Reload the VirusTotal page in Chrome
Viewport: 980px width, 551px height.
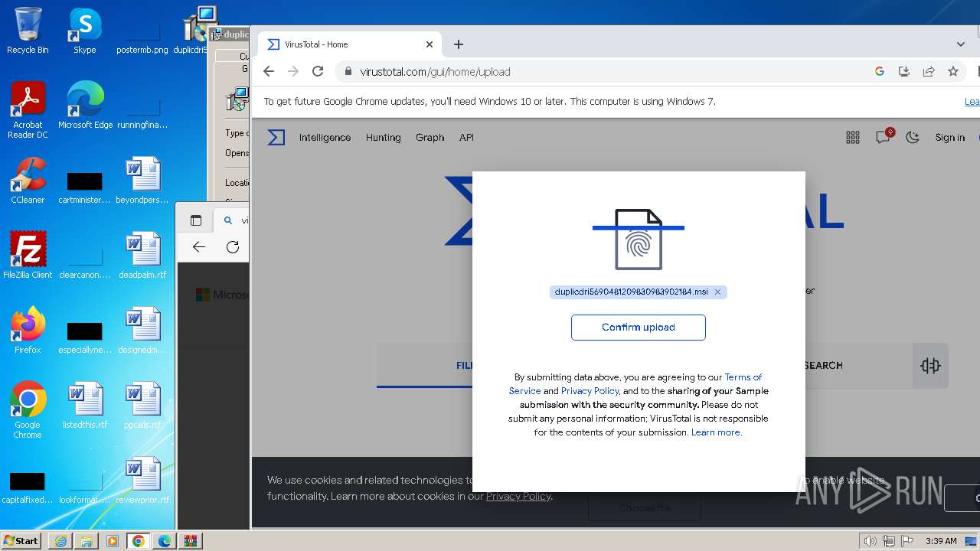click(x=318, y=71)
